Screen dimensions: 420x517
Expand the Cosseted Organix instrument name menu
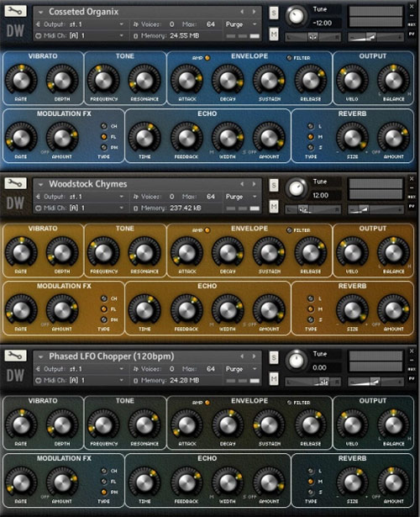41,13
